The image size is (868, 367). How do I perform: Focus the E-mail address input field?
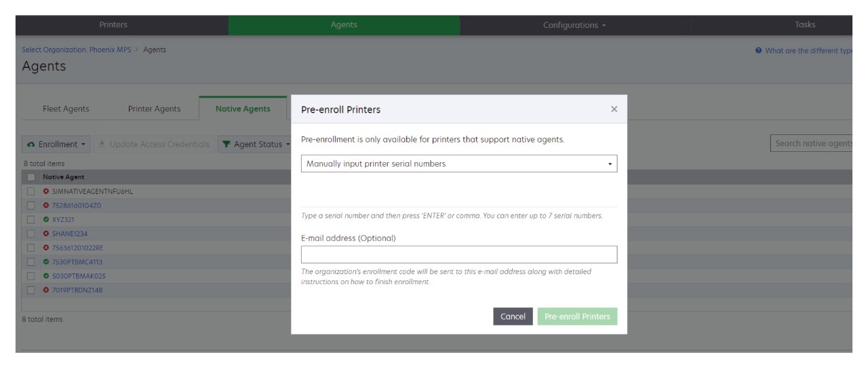coord(459,254)
